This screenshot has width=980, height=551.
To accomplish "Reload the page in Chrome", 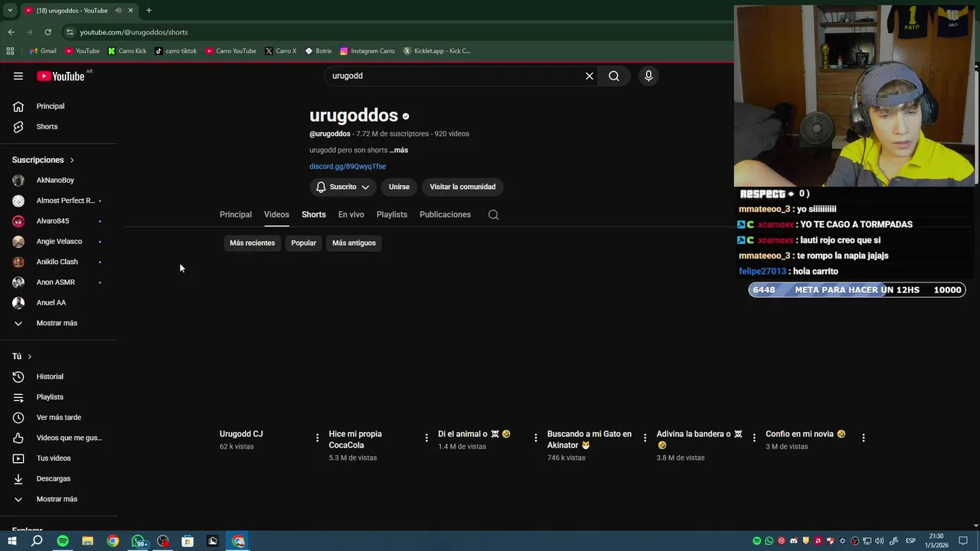I will coord(47,32).
